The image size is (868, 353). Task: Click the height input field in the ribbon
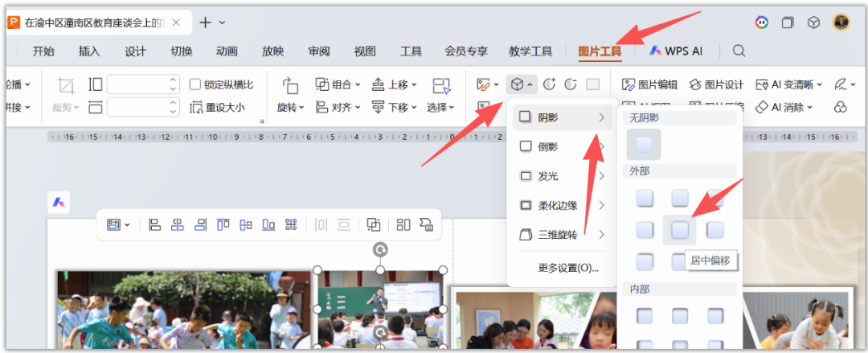tap(143, 84)
